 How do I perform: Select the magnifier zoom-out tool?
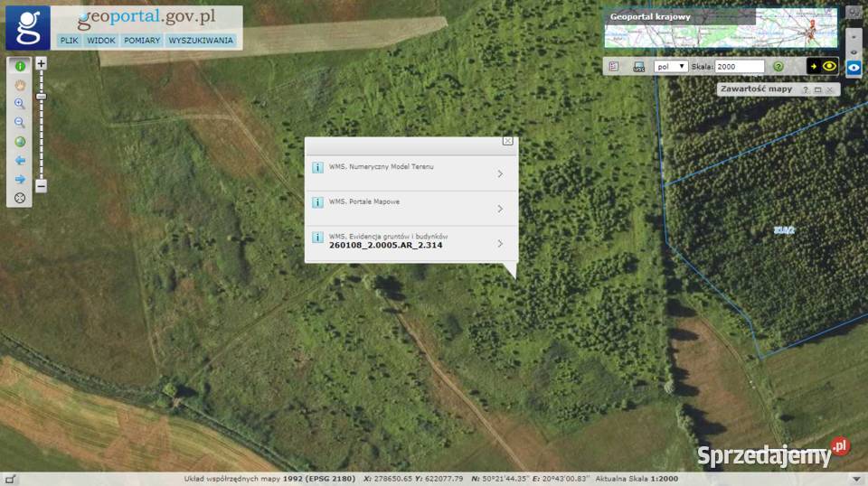19,123
